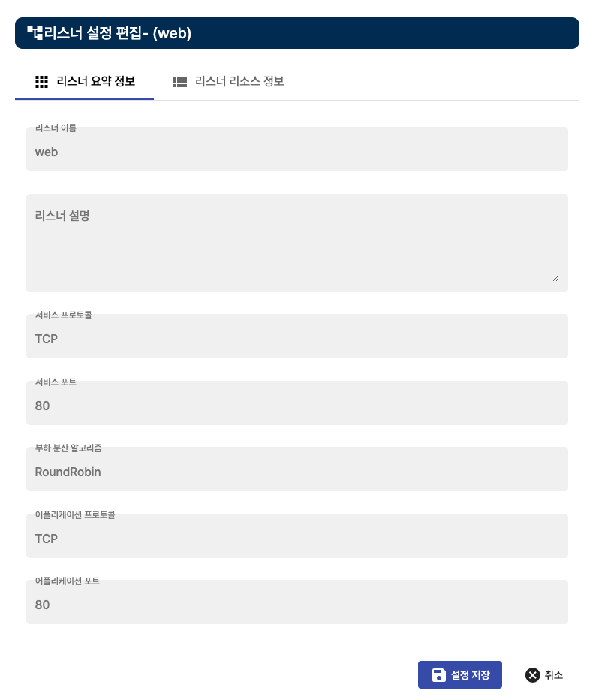Click the 어플리케이션 포트 field
This screenshot has height=700, width=596.
(296, 605)
